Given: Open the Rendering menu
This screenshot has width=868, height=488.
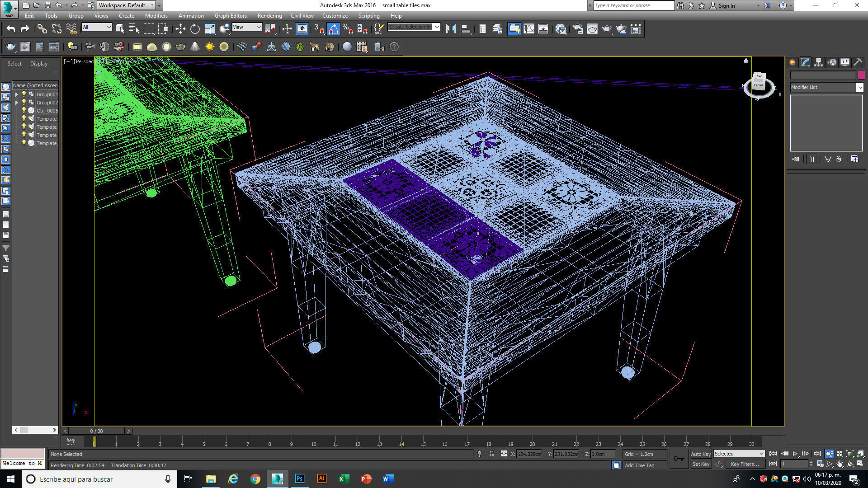Looking at the screenshot, I should (x=269, y=15).
